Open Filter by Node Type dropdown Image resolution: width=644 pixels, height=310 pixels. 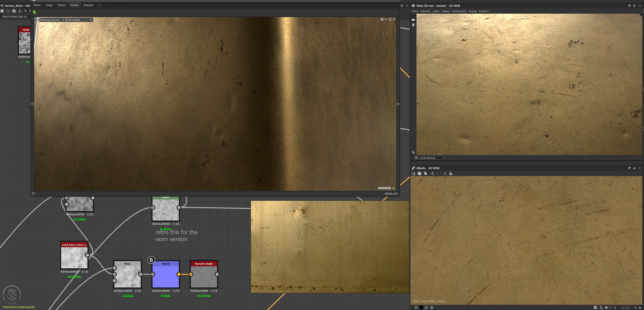click(x=27, y=16)
